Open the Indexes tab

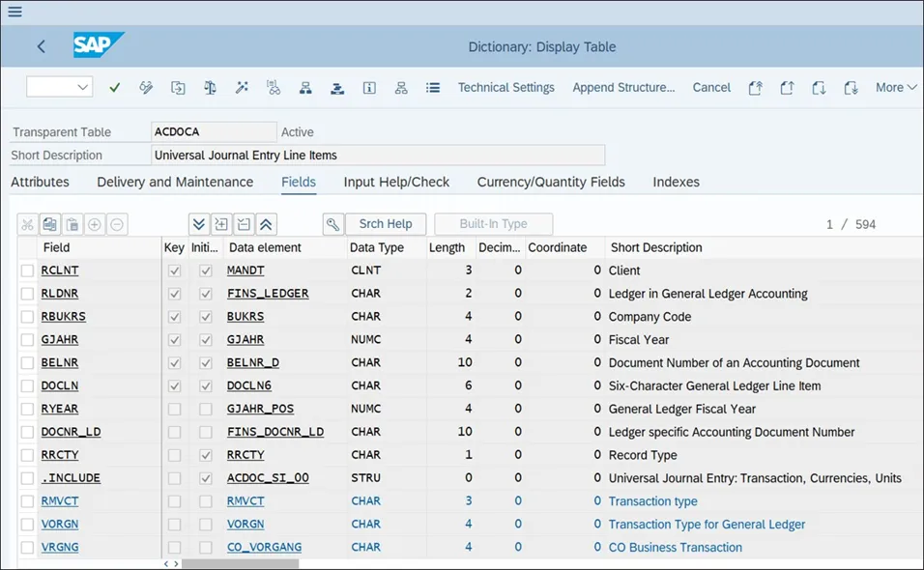(x=676, y=182)
